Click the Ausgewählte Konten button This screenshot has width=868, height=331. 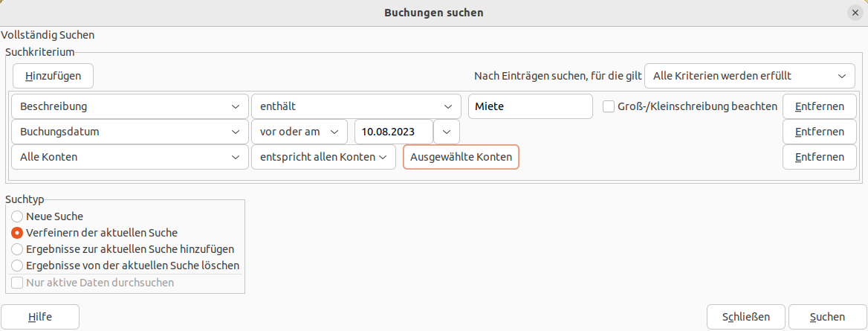461,157
